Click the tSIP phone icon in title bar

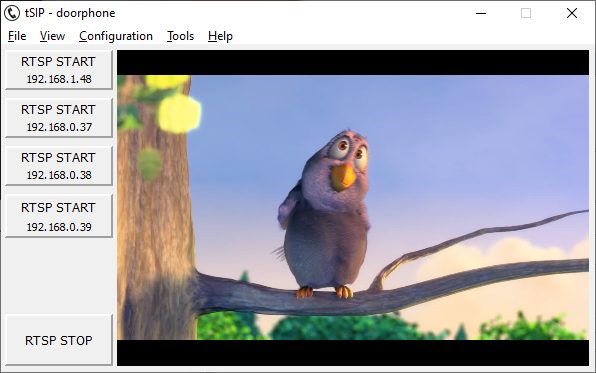click(x=12, y=13)
